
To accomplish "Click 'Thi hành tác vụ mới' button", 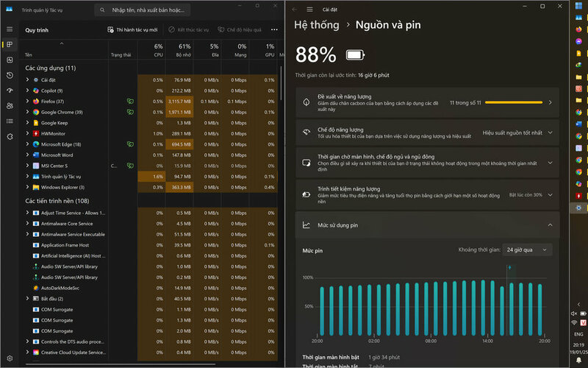I will tap(132, 29).
